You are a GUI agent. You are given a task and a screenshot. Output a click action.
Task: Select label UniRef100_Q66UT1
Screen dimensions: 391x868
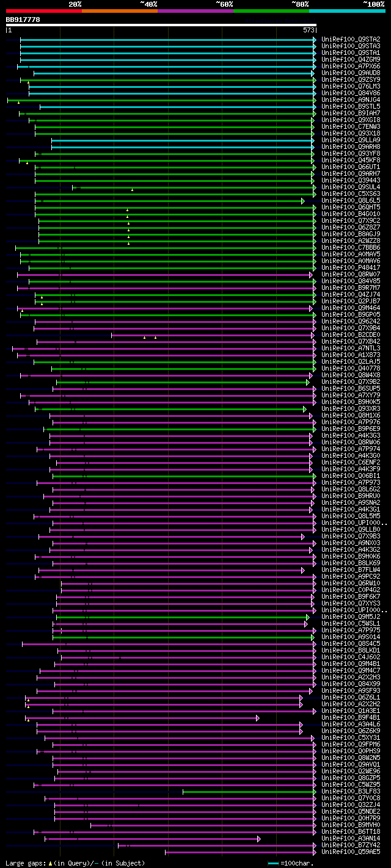pyautogui.click(x=351, y=167)
